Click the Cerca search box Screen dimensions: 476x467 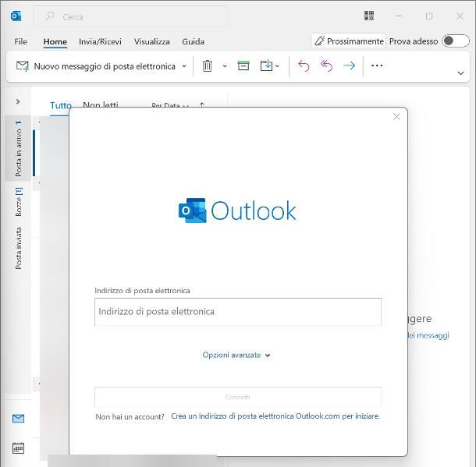click(x=130, y=16)
